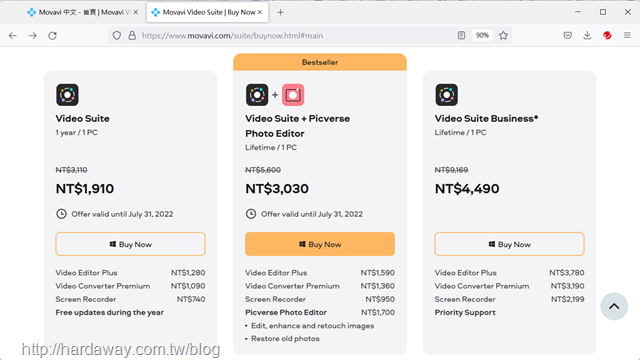640x360 pixels.
Task: Bookmark this page with the star icon
Action: [503, 36]
